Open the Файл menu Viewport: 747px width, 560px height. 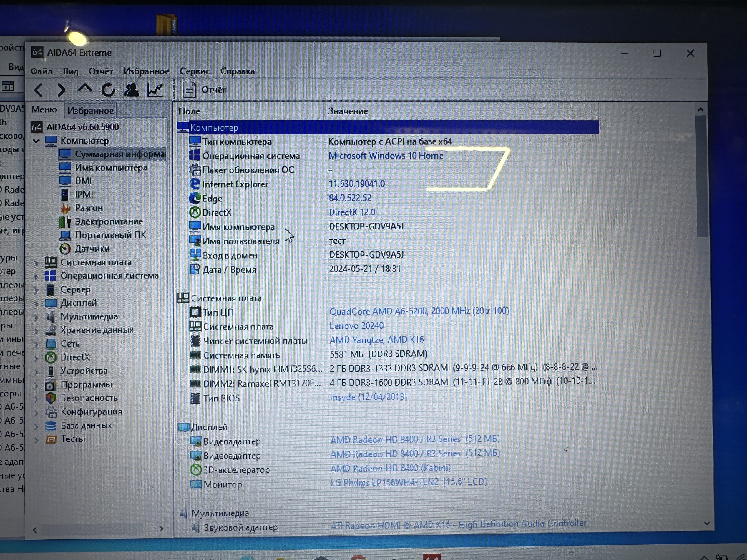pyautogui.click(x=41, y=71)
